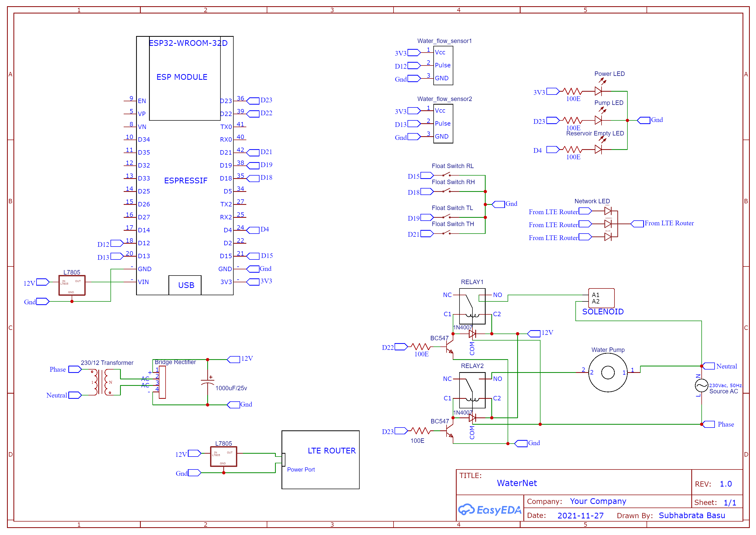Click the 1N4007 diode under RELAY2

pos(472,418)
